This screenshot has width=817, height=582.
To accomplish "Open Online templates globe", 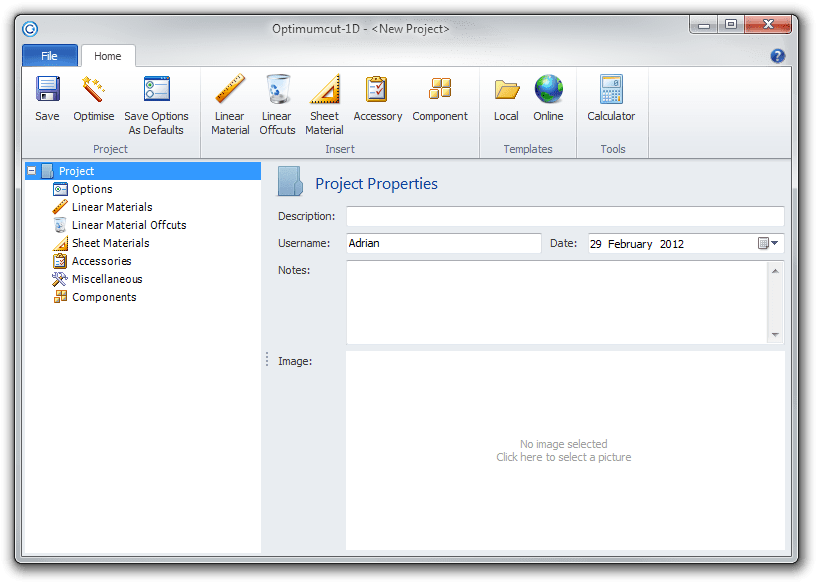I will point(548,89).
